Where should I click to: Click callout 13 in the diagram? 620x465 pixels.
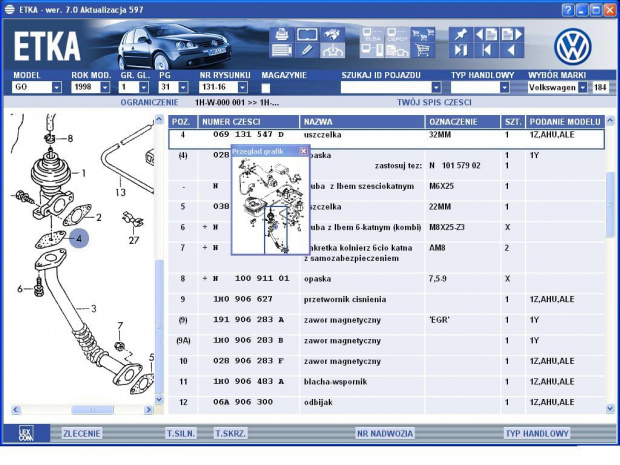(x=120, y=193)
